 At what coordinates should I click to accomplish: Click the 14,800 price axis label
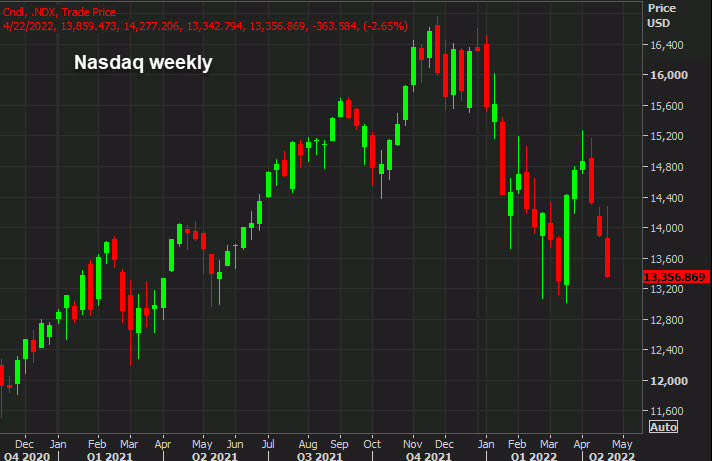[x=667, y=167]
